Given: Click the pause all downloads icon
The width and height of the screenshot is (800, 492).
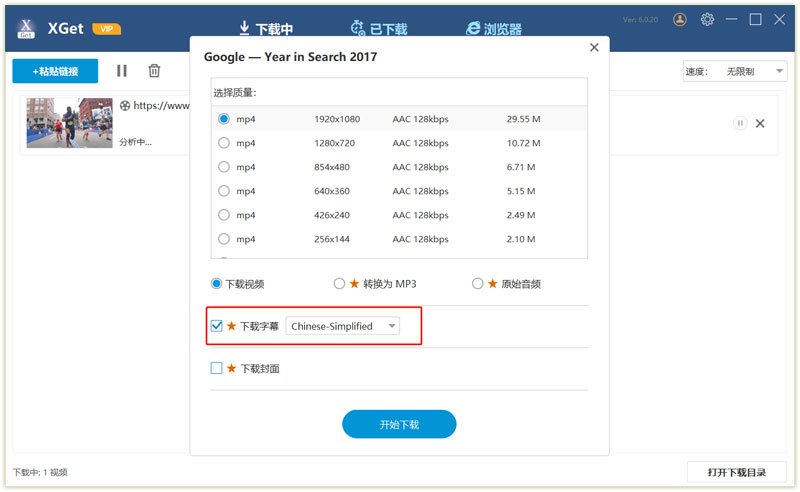Looking at the screenshot, I should coord(122,71).
